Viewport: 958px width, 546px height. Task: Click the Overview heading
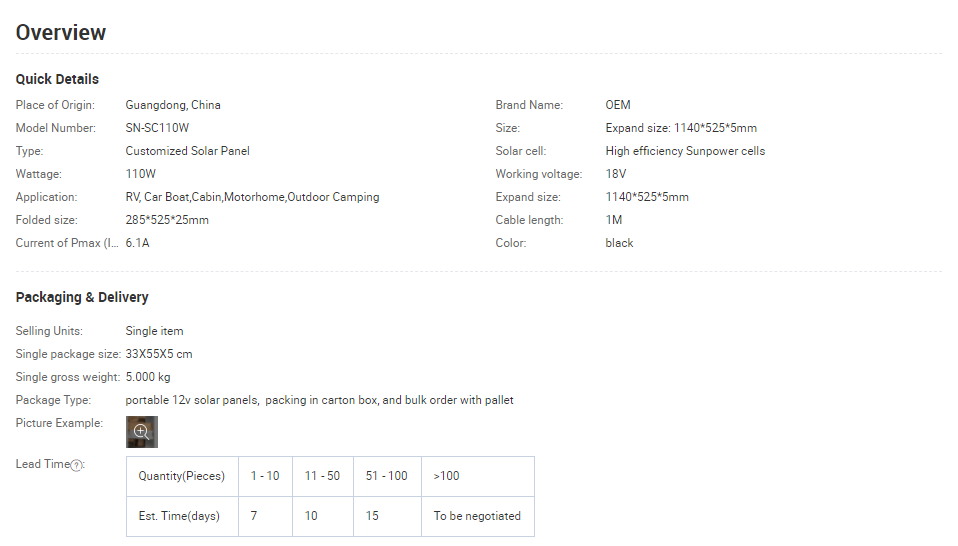[x=61, y=32]
